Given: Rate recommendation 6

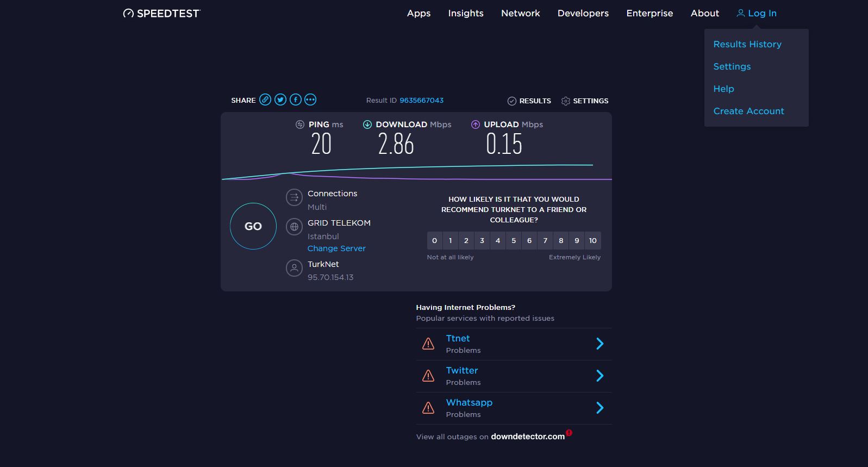Looking at the screenshot, I should coord(529,240).
